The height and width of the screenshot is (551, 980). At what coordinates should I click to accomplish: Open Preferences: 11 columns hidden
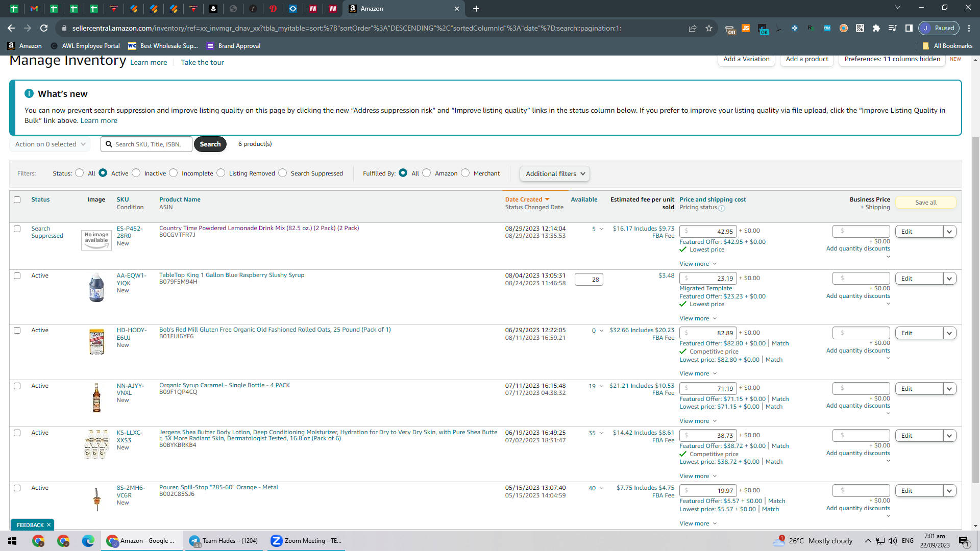point(892,60)
